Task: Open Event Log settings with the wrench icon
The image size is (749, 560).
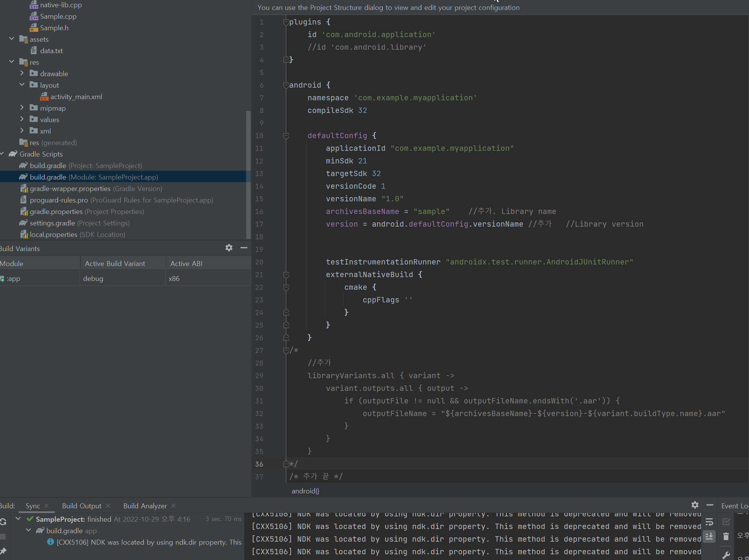Action: [726, 555]
